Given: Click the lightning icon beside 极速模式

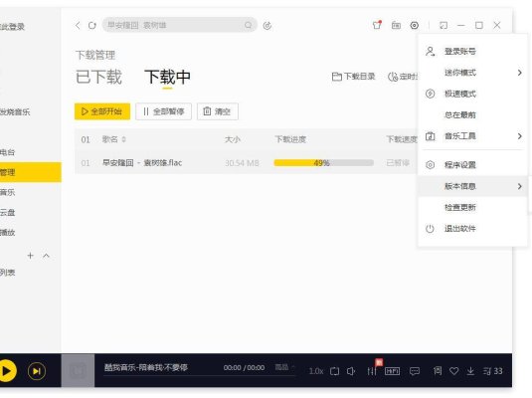Looking at the screenshot, I should click(430, 94).
